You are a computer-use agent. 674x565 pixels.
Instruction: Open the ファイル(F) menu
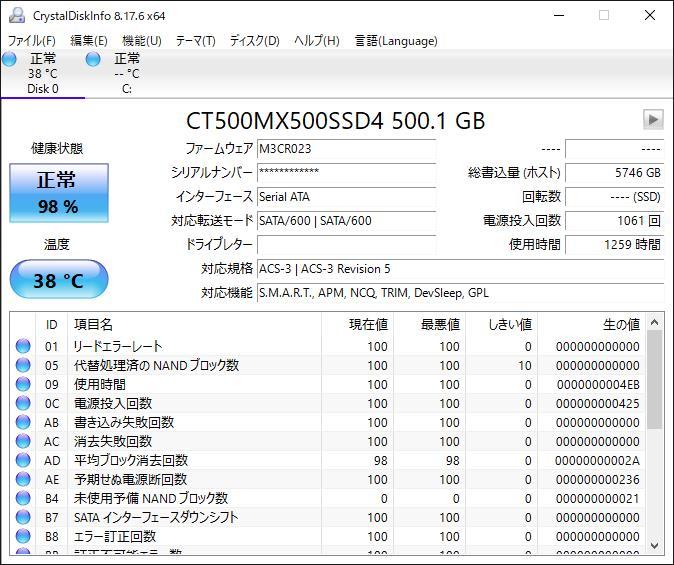pyautogui.click(x=32, y=41)
